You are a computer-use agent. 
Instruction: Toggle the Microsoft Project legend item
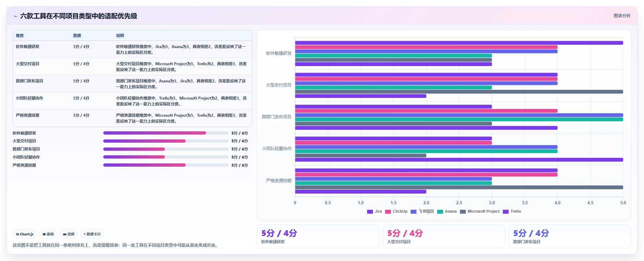coord(480,211)
